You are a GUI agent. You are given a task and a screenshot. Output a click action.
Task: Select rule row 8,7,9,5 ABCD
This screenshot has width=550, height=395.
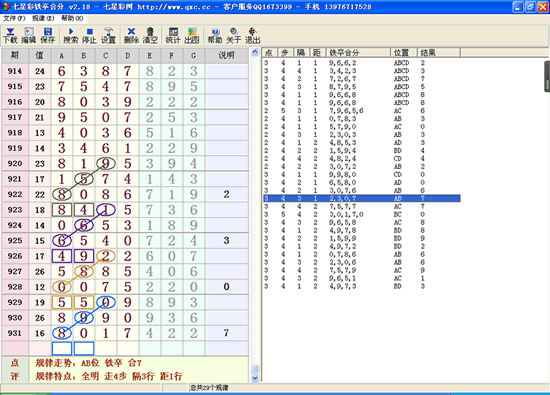(362, 87)
